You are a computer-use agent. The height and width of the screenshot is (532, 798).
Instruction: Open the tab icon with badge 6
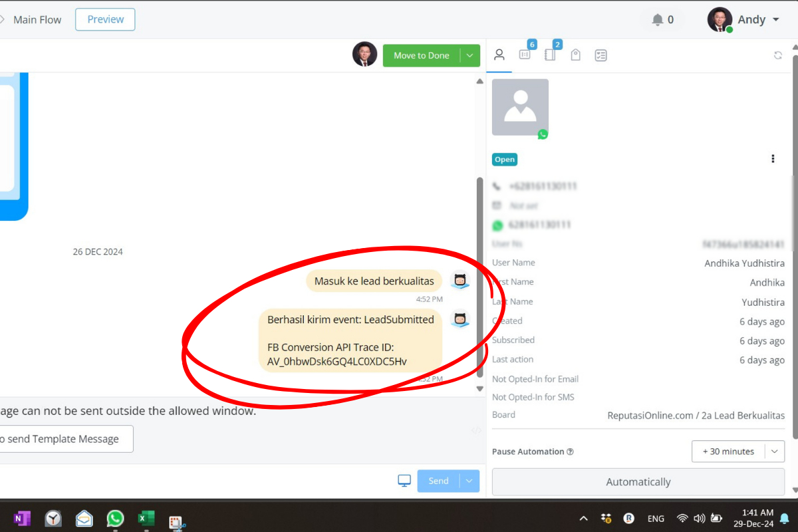point(525,55)
